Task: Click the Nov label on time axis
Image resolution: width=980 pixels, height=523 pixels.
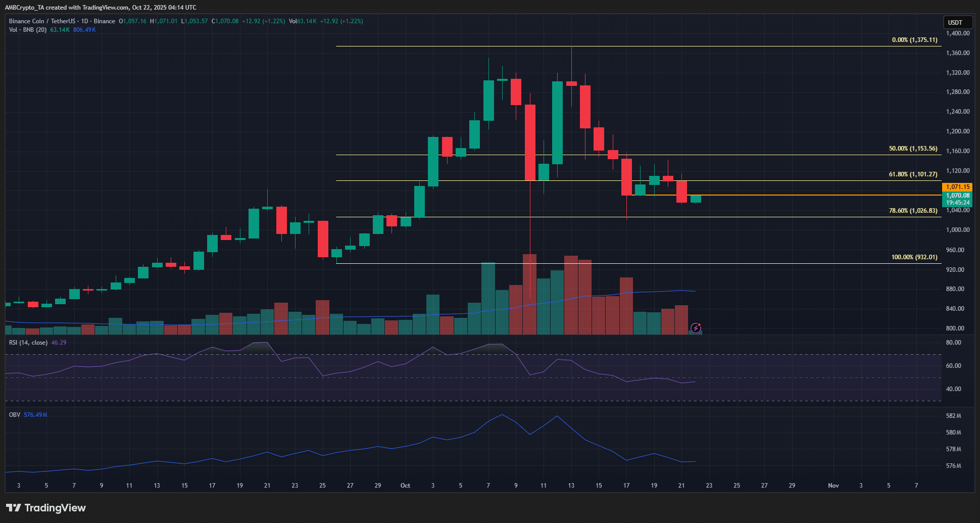Action: tap(833, 486)
